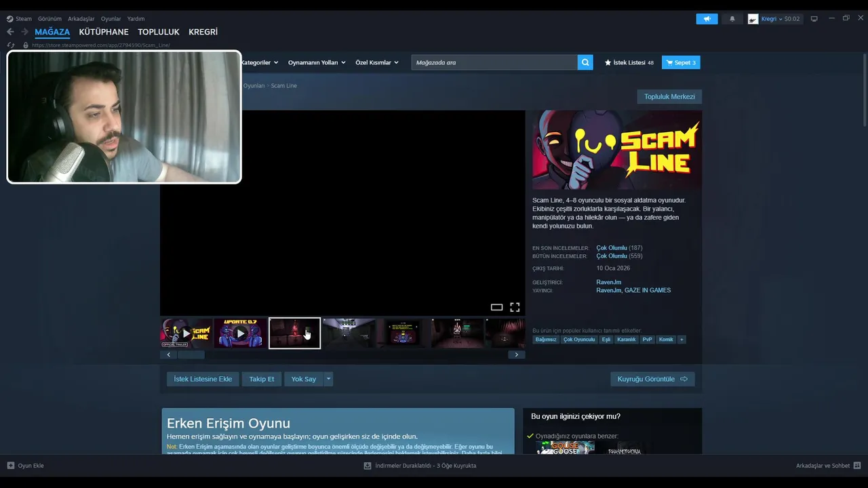
Task: Open the Yok Say dropdown arrow
Action: (328, 379)
